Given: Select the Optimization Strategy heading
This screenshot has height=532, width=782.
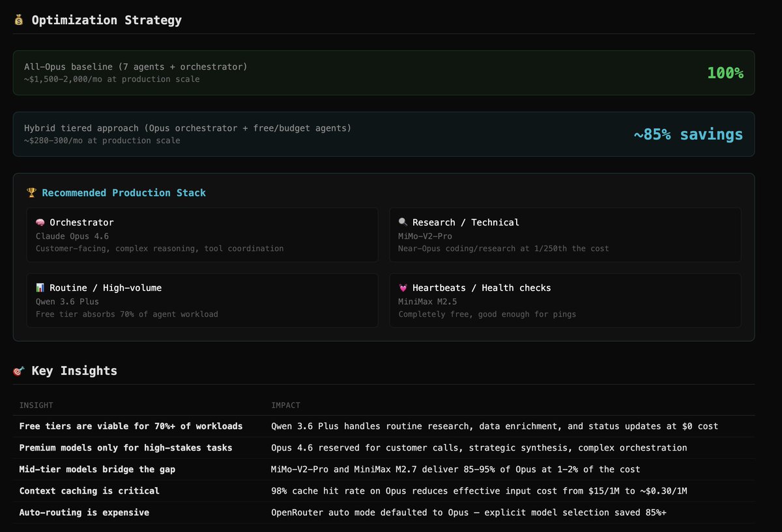Looking at the screenshot, I should (107, 20).
